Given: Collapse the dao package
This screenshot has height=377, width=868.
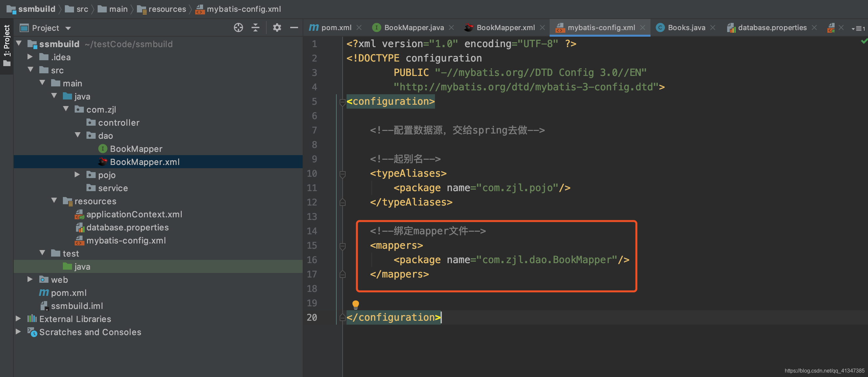Looking at the screenshot, I should coord(78,135).
